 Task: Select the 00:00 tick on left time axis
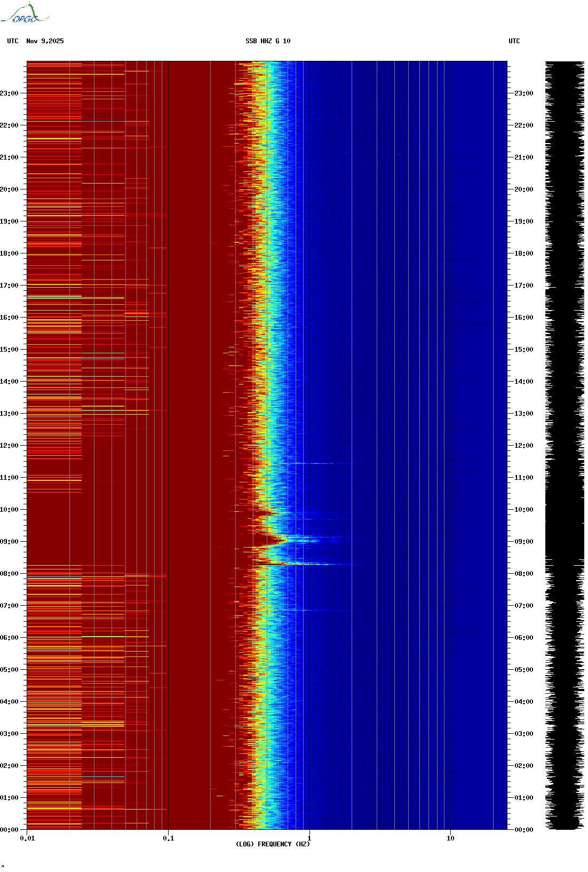10,830
